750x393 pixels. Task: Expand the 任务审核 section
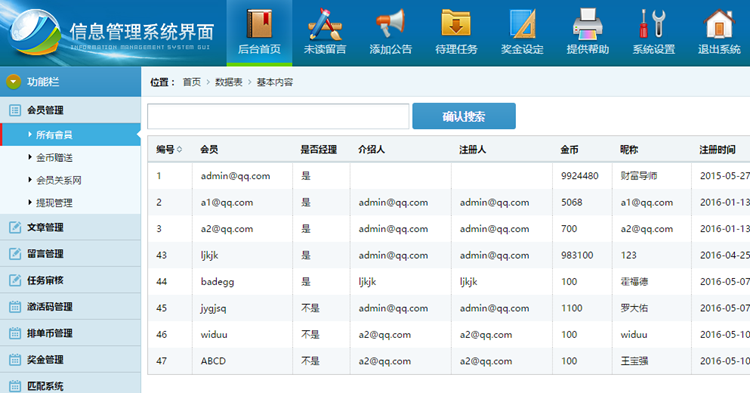click(70, 280)
